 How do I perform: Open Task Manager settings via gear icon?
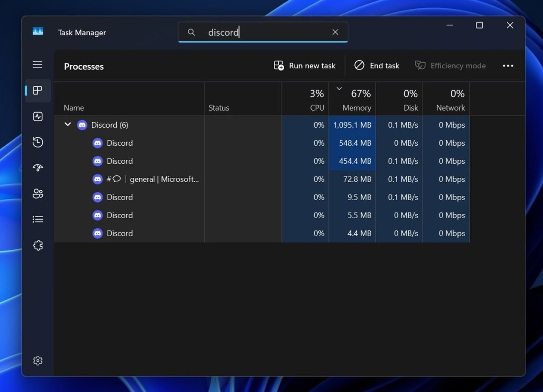point(38,360)
